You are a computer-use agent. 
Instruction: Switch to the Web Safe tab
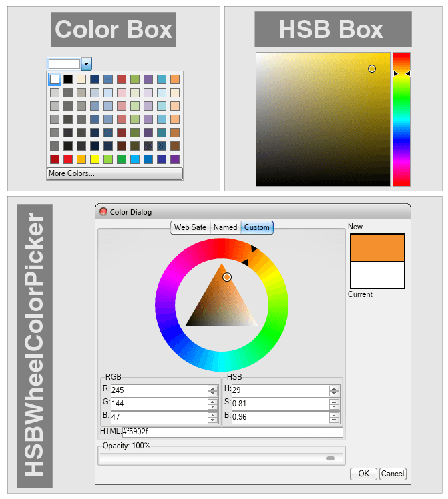[x=190, y=227]
